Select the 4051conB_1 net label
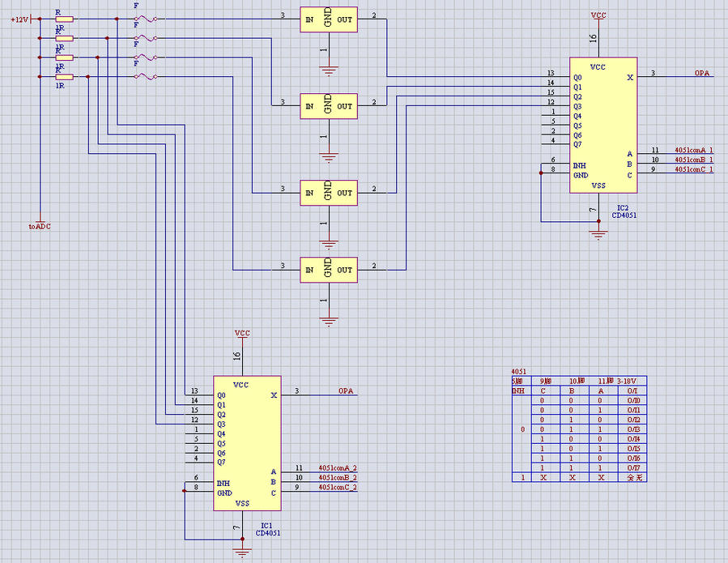Screen dimensions: 728x563 pos(694,160)
